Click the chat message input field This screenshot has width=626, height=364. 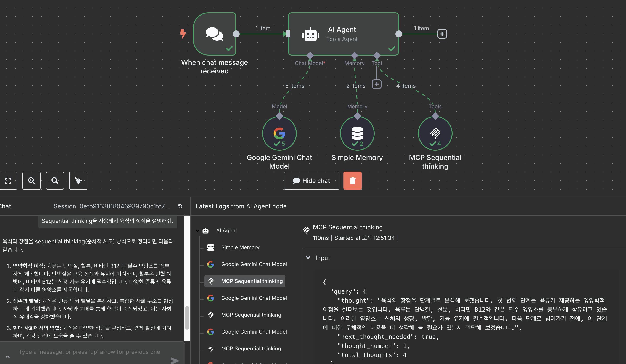pos(89,352)
